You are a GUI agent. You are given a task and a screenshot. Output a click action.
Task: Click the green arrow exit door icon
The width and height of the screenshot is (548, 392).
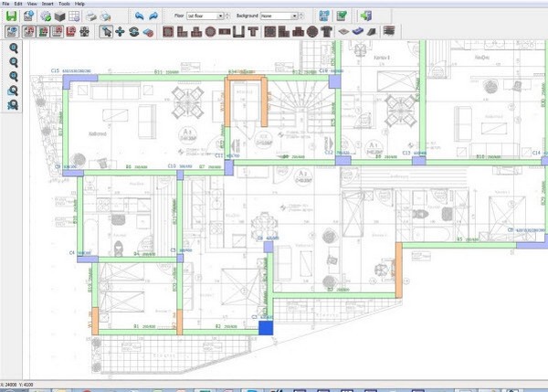pyautogui.click(x=366, y=16)
